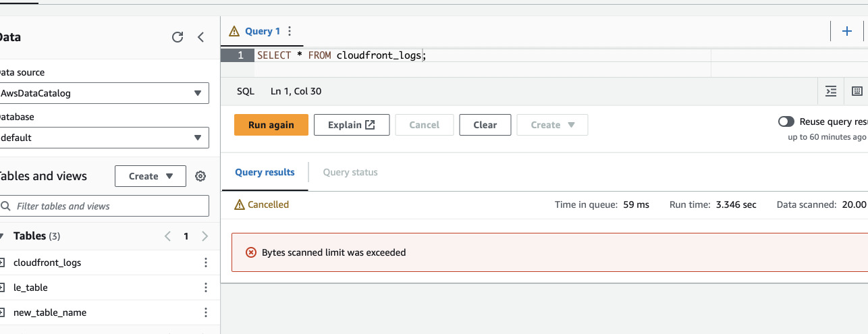Click the filter tables and views field
The image size is (868, 334).
108,206
